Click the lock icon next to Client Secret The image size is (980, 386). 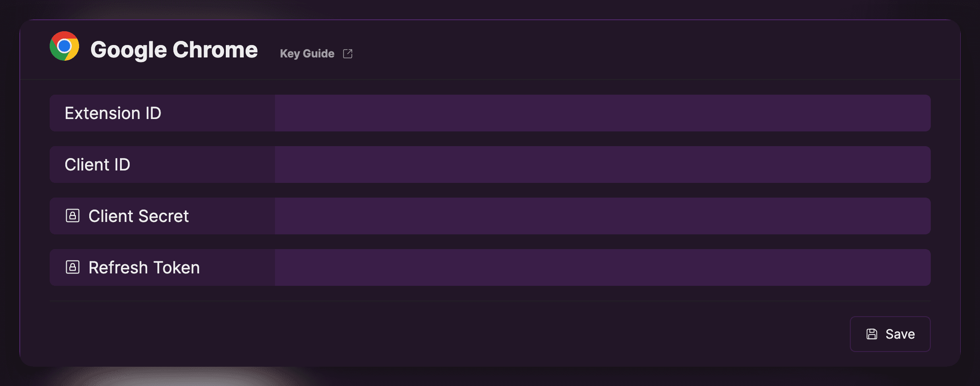[x=73, y=216]
